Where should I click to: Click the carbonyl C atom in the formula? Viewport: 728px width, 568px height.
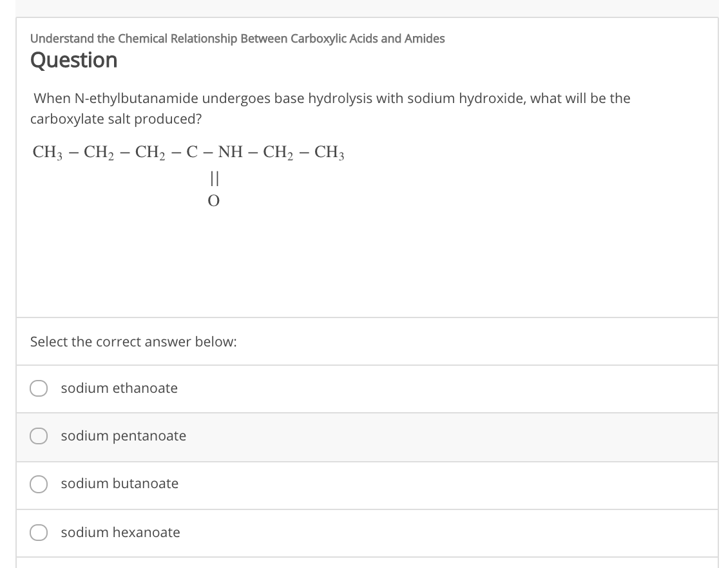192,152
